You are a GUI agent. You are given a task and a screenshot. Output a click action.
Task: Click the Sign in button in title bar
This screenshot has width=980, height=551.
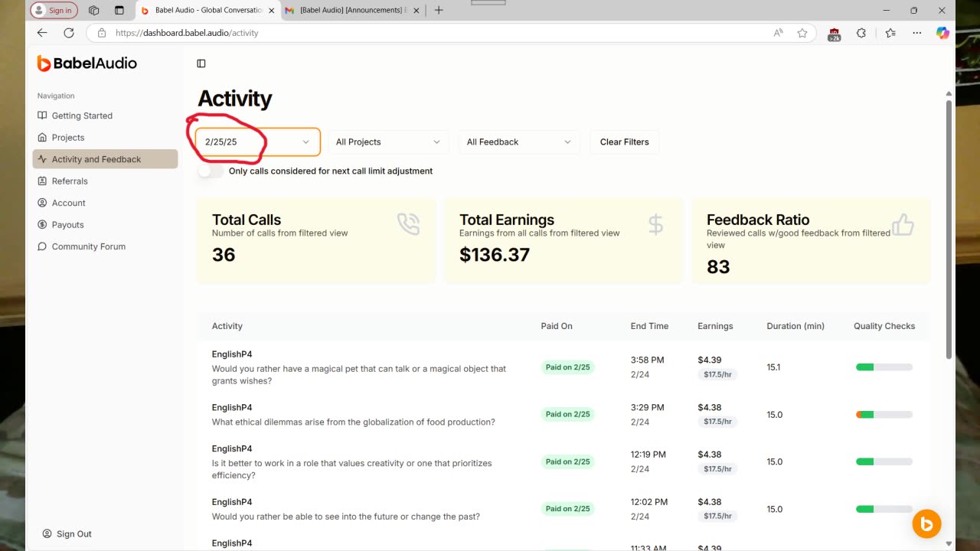point(54,10)
